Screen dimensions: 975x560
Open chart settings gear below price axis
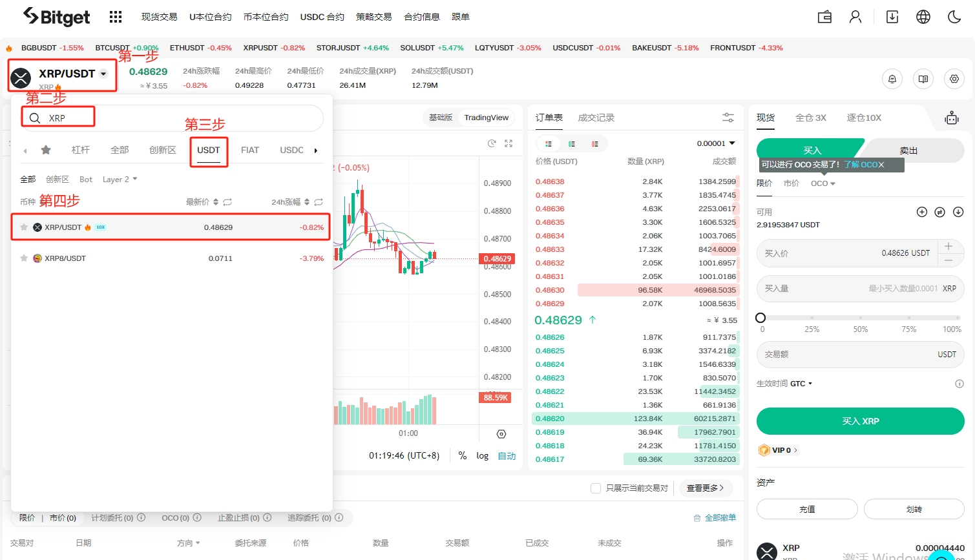click(x=501, y=434)
